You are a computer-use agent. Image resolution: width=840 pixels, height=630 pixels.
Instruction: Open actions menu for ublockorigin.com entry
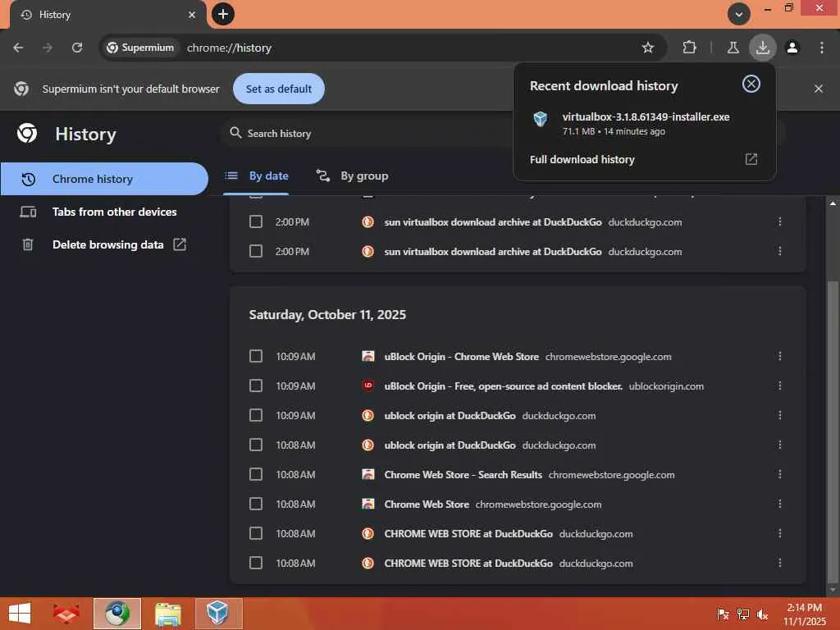tap(779, 386)
